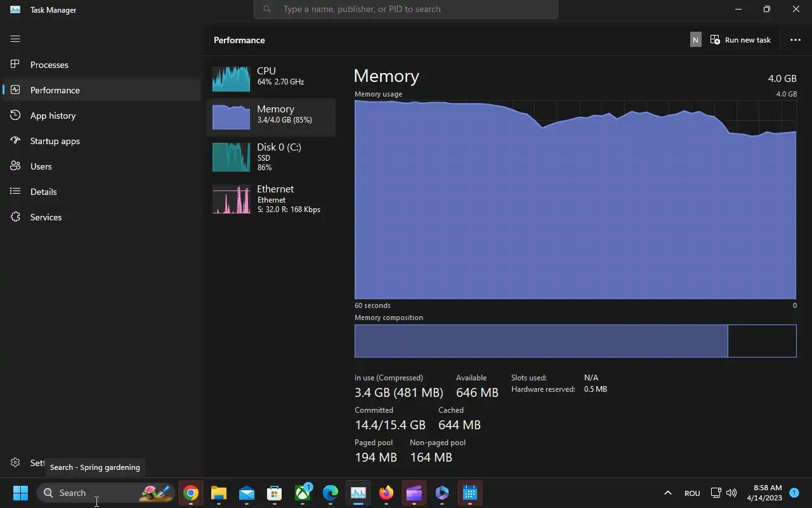Select the CPU performance graph
Screen dimensions: 812x508
[x=231, y=79]
